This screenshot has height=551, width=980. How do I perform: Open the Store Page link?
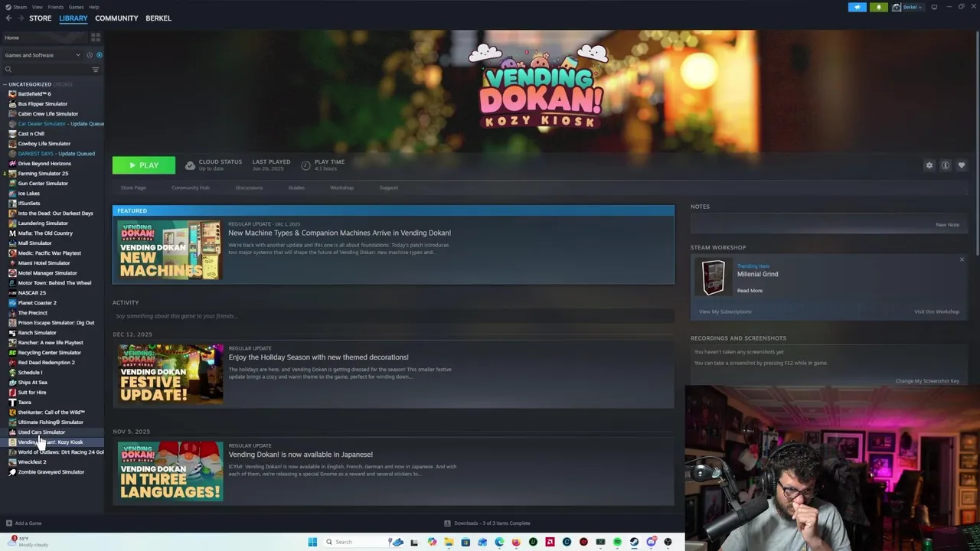click(133, 187)
